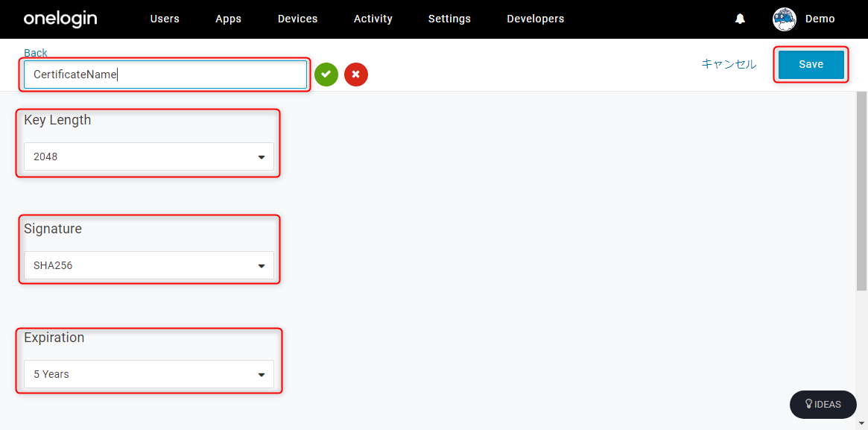The width and height of the screenshot is (868, 430).
Task: Open the Devices menu
Action: [x=298, y=19]
